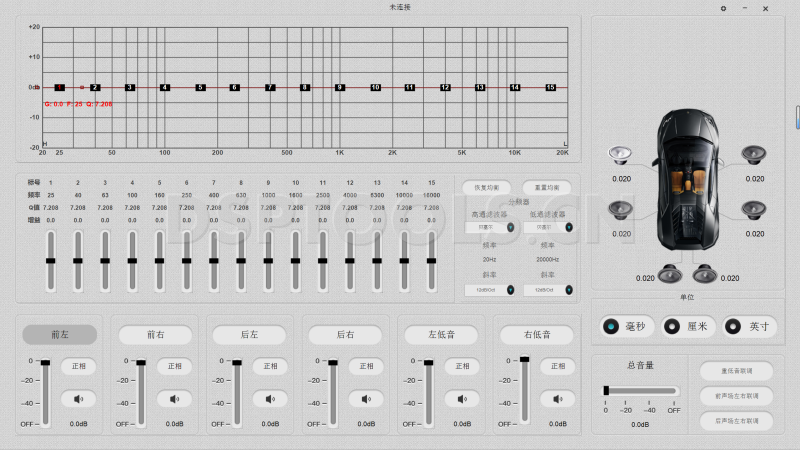Open the 低通滤波器 filter type dropdown
This screenshot has width=800, height=450.
[x=547, y=227]
